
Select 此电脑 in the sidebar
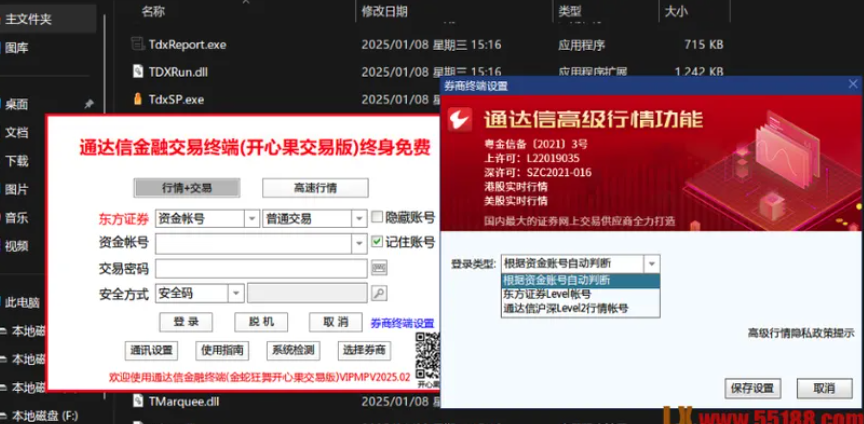(23, 303)
